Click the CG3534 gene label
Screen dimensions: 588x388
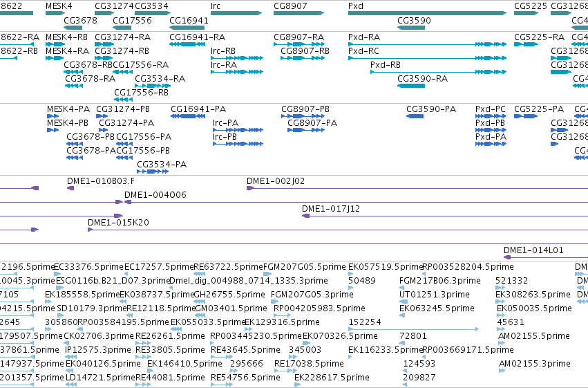pyautogui.click(x=151, y=6)
